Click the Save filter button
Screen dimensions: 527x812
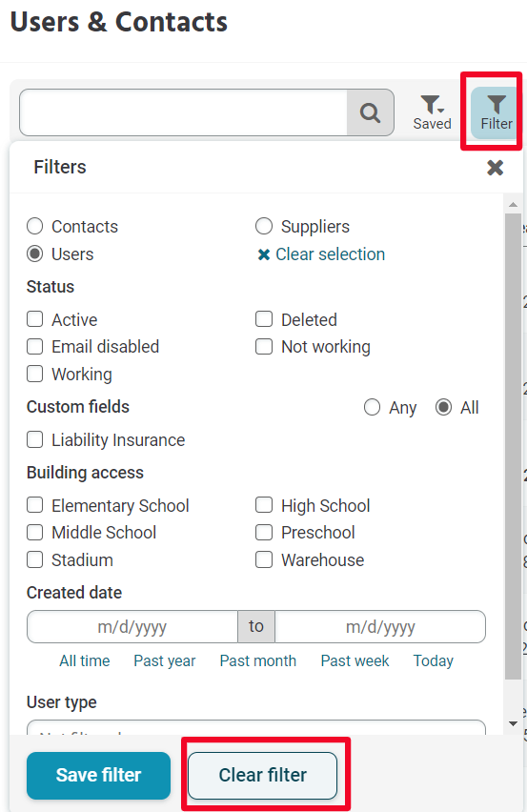(98, 775)
